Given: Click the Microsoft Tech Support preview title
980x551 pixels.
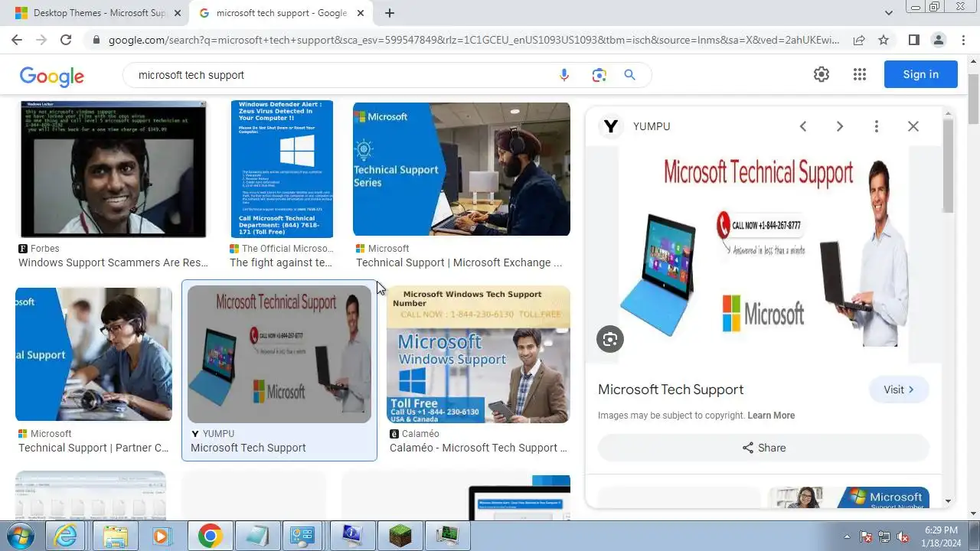Looking at the screenshot, I should pos(671,390).
